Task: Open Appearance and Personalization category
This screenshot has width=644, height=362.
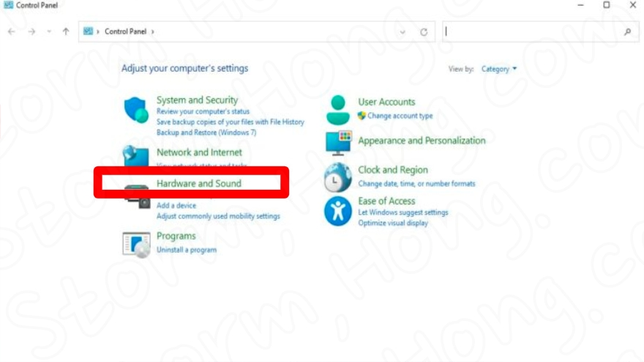Action: (422, 141)
